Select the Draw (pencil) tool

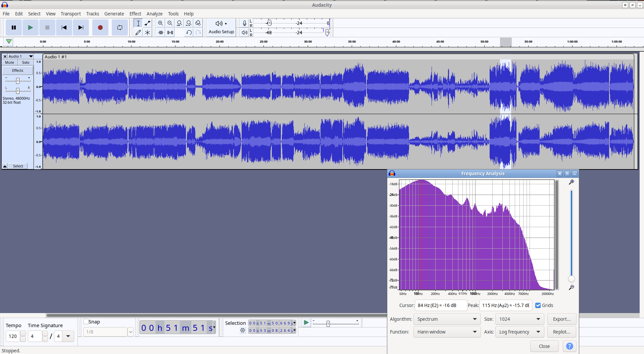click(138, 33)
